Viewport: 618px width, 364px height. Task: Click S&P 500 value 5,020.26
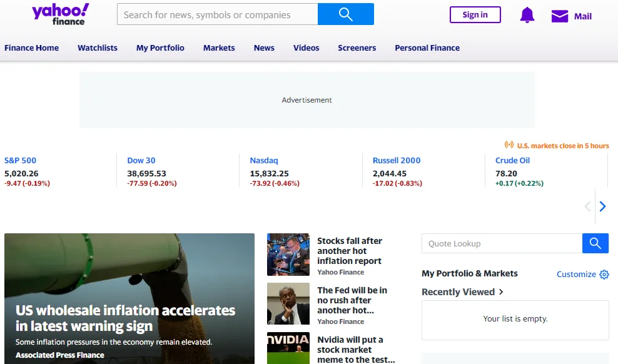(x=21, y=173)
